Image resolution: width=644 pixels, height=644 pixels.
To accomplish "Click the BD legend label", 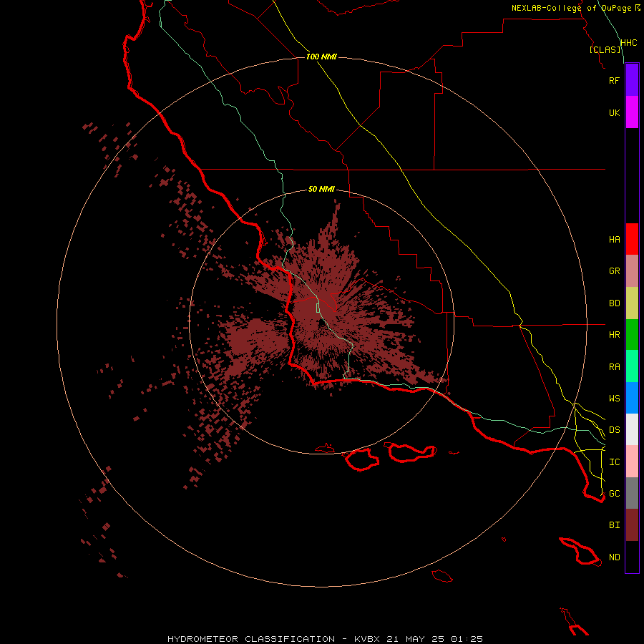I will [x=614, y=303].
